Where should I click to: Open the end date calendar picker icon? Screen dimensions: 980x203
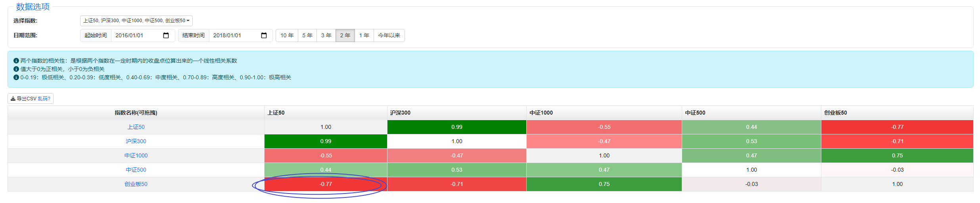(x=264, y=35)
